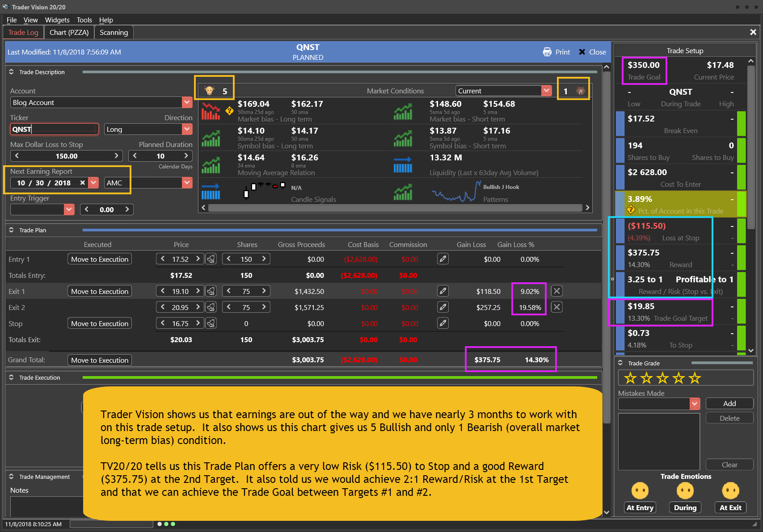The height and width of the screenshot is (532, 763).
Task: Open the Mistakes Made dropdown
Action: click(695, 403)
